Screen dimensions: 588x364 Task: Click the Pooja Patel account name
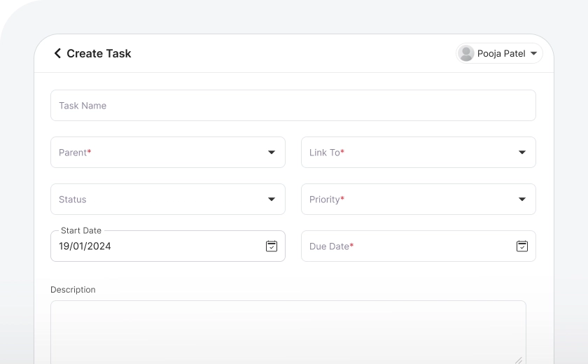pyautogui.click(x=501, y=53)
